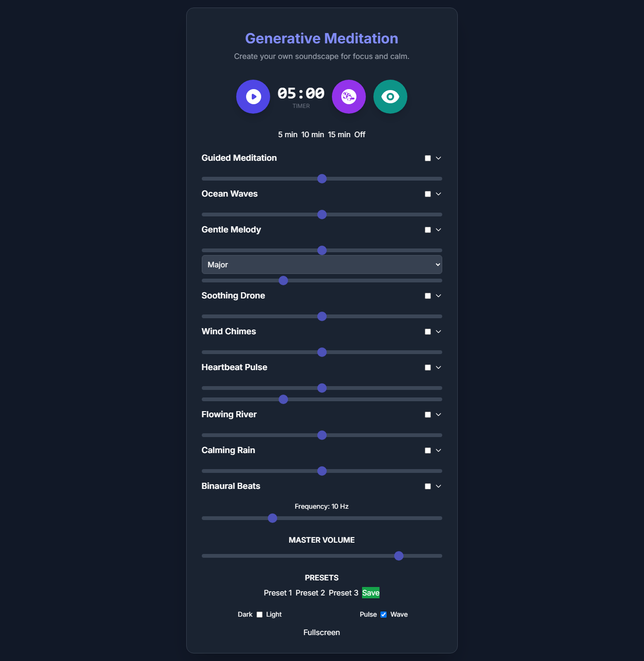Enable the Ocean Waves checkbox
This screenshot has width=644, height=661.
[428, 194]
